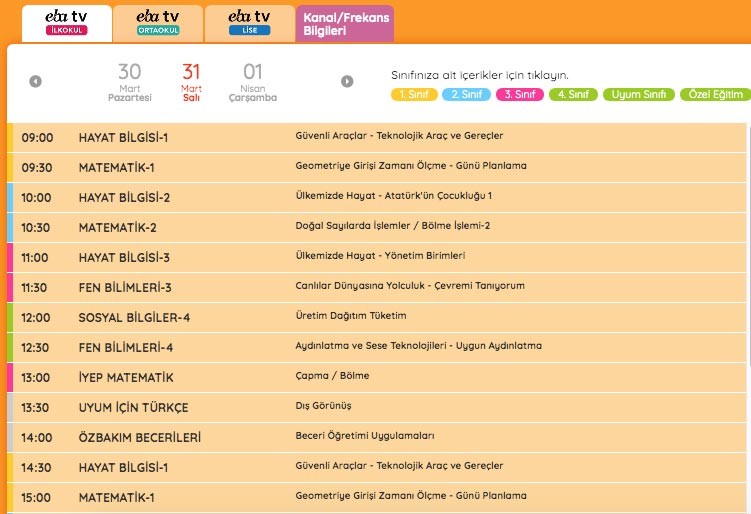
Task: Select 30 Mart Pazartesi date
Action: click(x=129, y=82)
